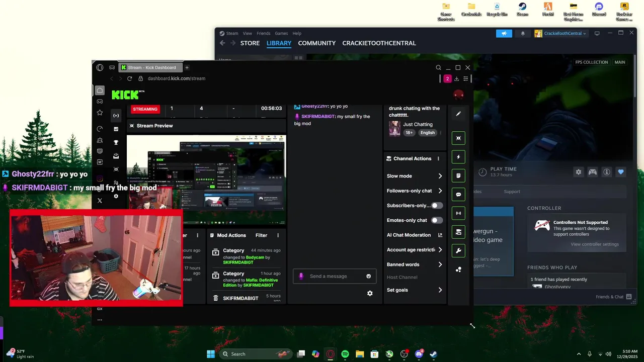Show hidden system tray icons

coord(579,354)
